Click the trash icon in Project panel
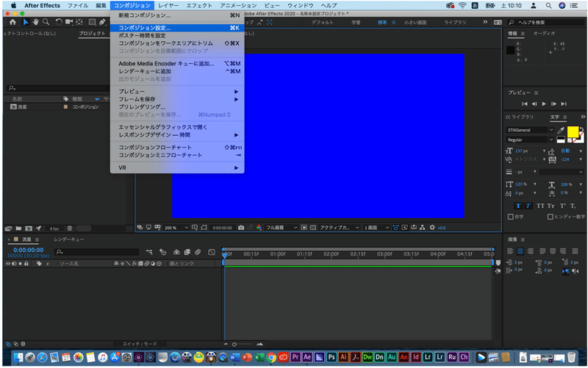The image size is (588, 368). [70, 228]
